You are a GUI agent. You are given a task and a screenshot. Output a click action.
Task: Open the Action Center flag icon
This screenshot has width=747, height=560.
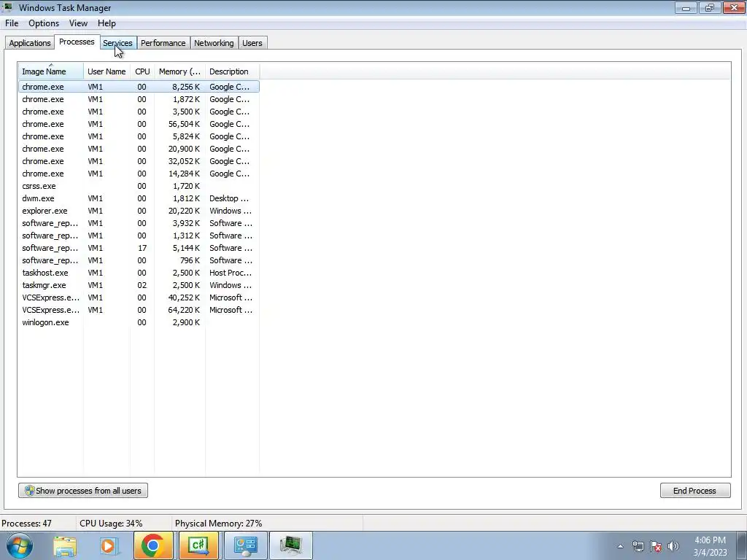tap(656, 546)
